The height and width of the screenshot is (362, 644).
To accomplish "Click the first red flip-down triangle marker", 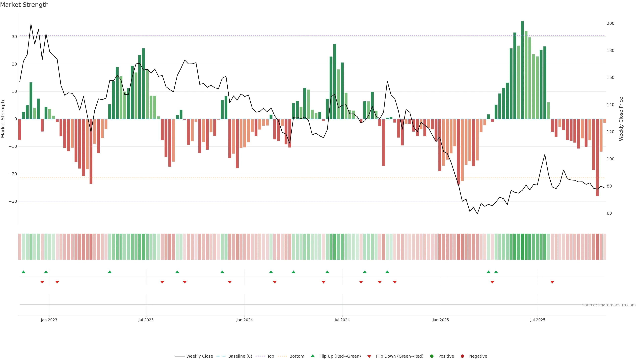I will point(42,282).
